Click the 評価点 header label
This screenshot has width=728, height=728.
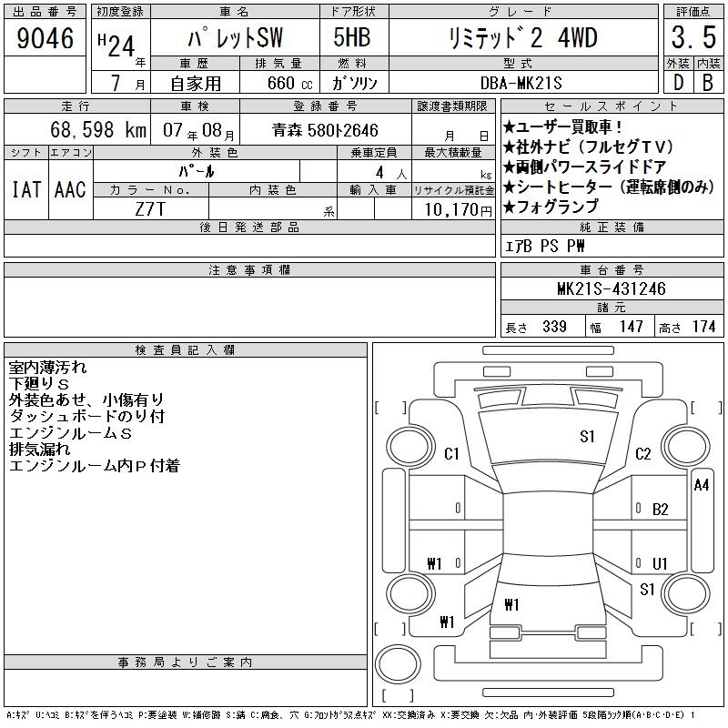click(693, 12)
